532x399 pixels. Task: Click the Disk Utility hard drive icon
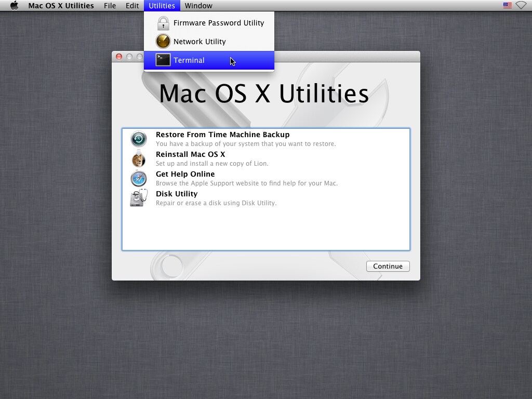tap(138, 198)
